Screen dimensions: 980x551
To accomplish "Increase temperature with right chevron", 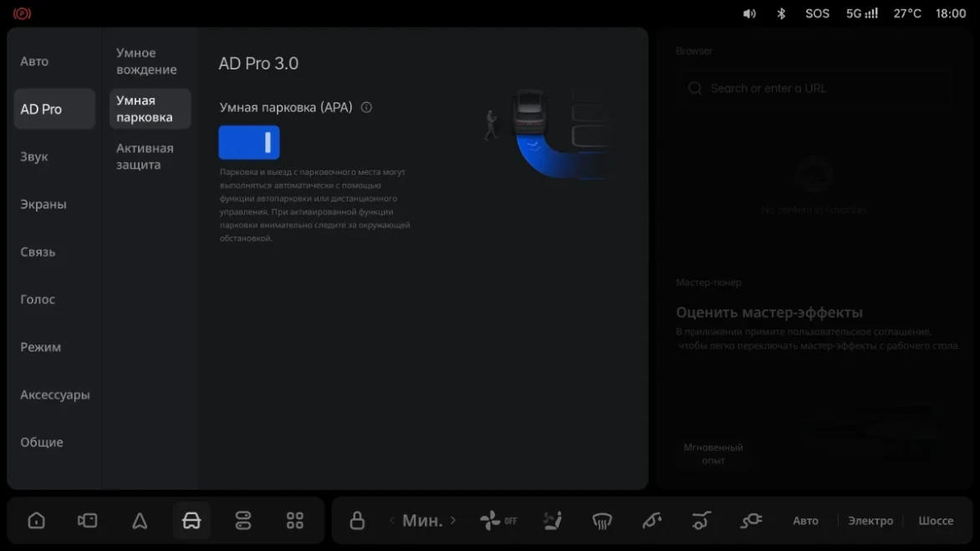I will coord(453,520).
